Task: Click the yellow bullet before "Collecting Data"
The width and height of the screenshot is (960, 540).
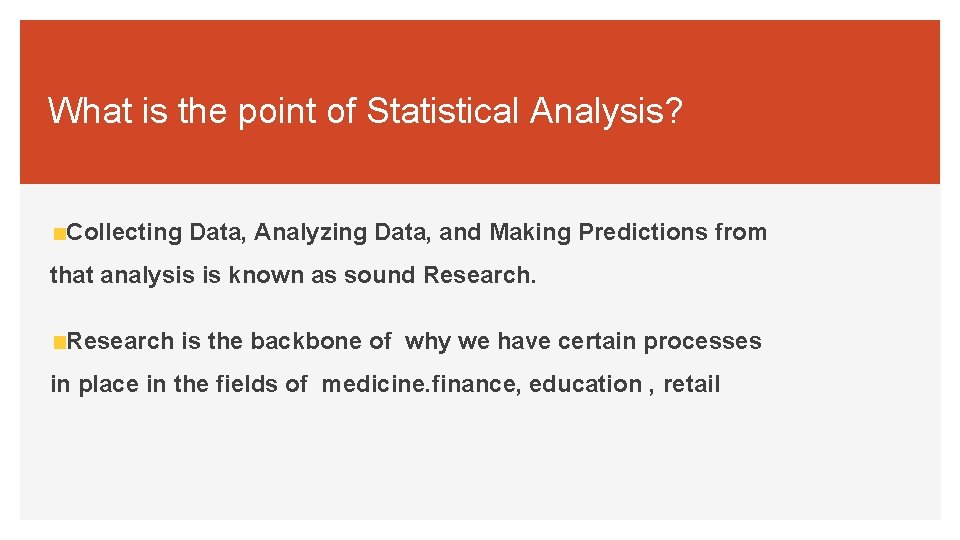Action: [59, 234]
